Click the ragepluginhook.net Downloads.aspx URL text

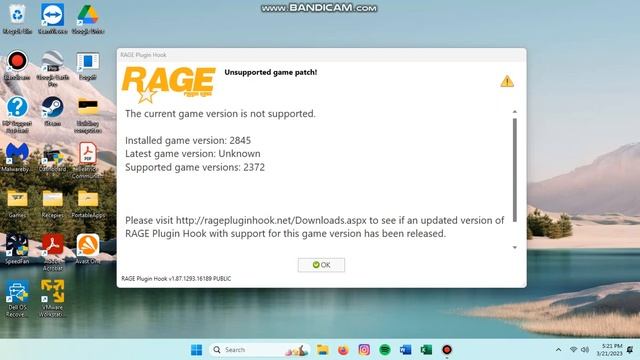271,220
